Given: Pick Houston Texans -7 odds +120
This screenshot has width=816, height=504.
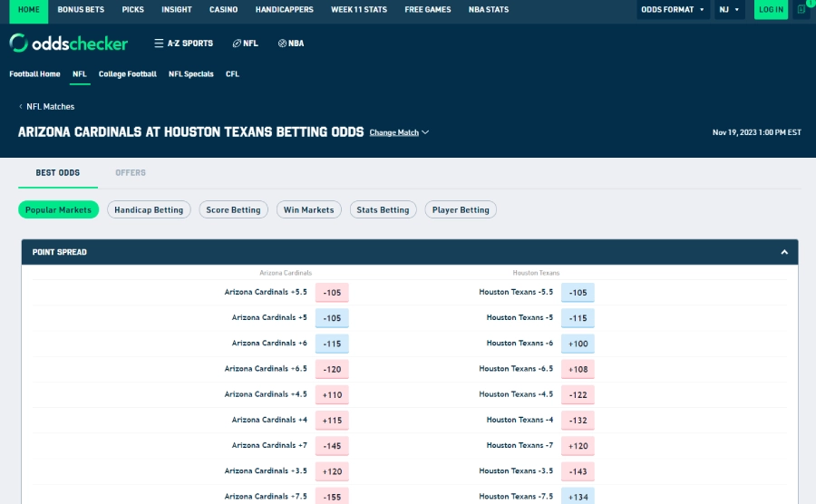Looking at the screenshot, I should click(578, 446).
